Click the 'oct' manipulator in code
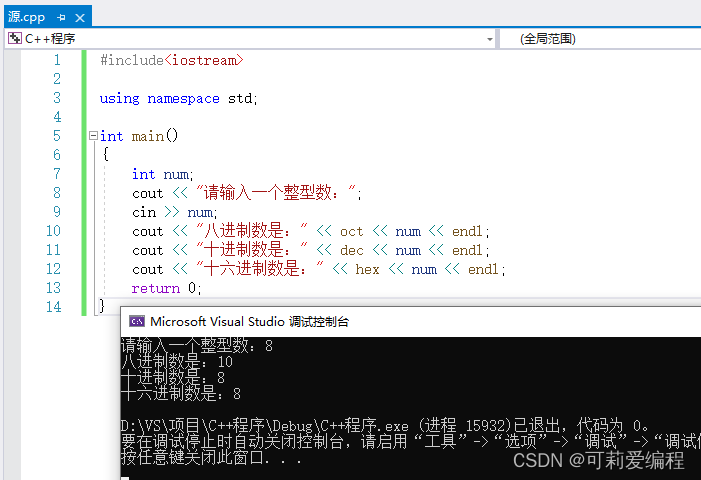The width and height of the screenshot is (701, 480). click(351, 232)
